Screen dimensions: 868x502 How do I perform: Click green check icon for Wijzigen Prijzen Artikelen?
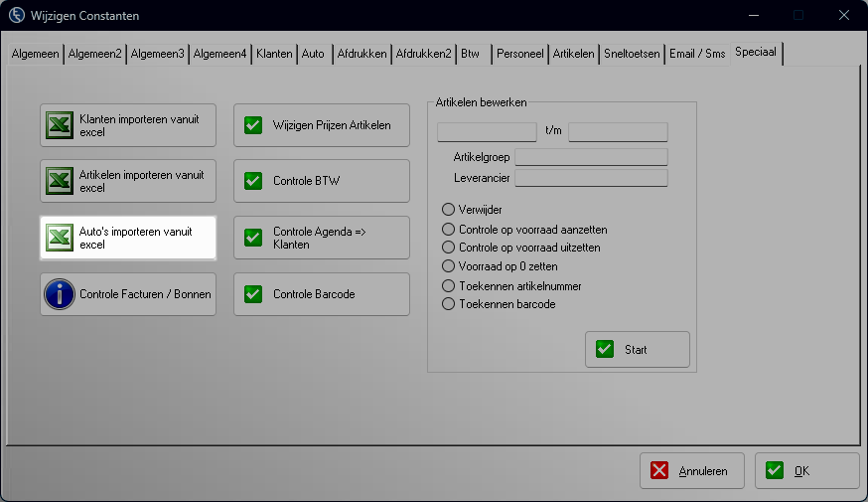(254, 125)
